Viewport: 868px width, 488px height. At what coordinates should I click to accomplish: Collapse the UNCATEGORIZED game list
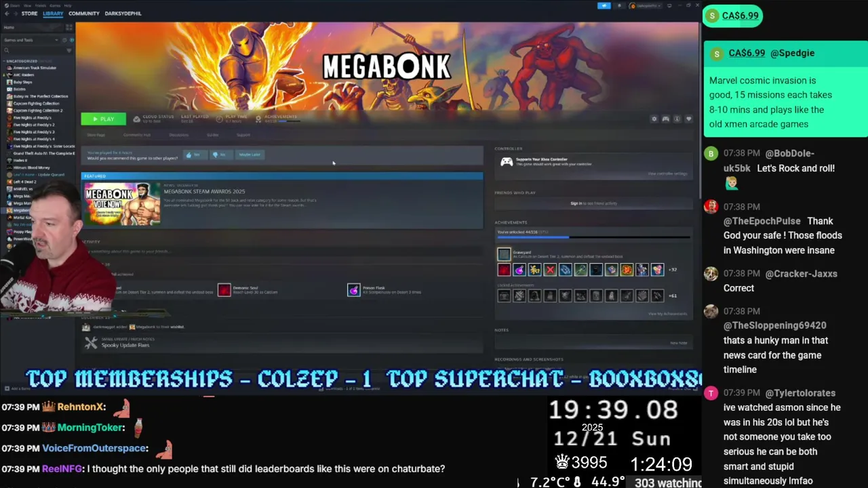(22, 61)
